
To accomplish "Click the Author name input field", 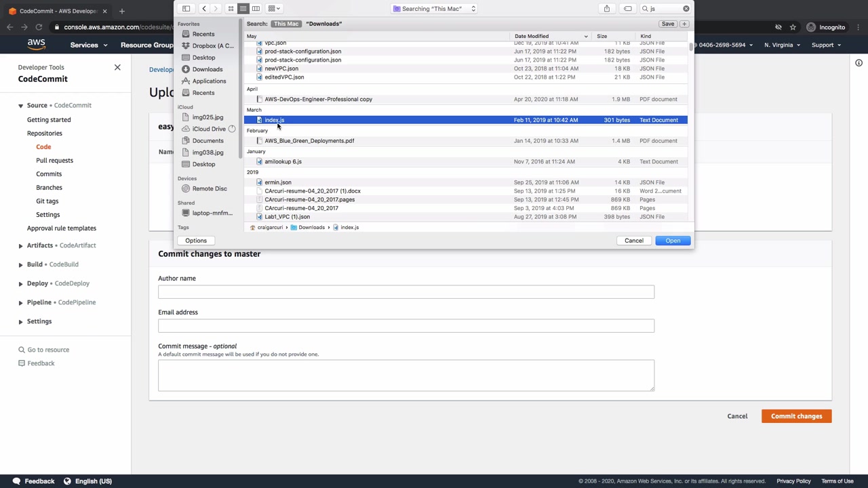I will click(406, 292).
